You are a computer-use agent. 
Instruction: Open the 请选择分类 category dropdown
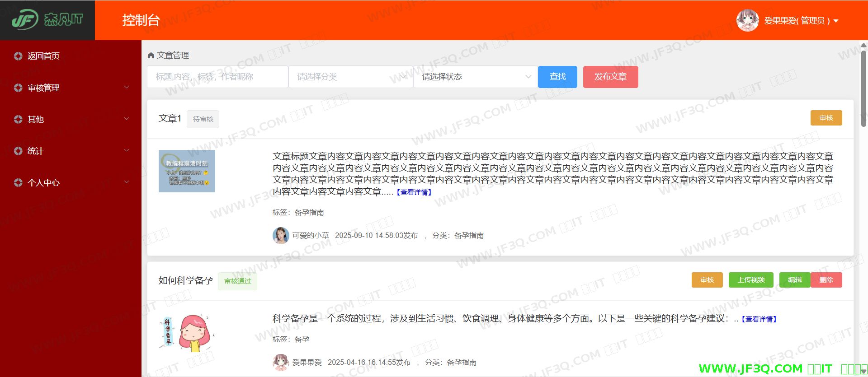pos(350,77)
